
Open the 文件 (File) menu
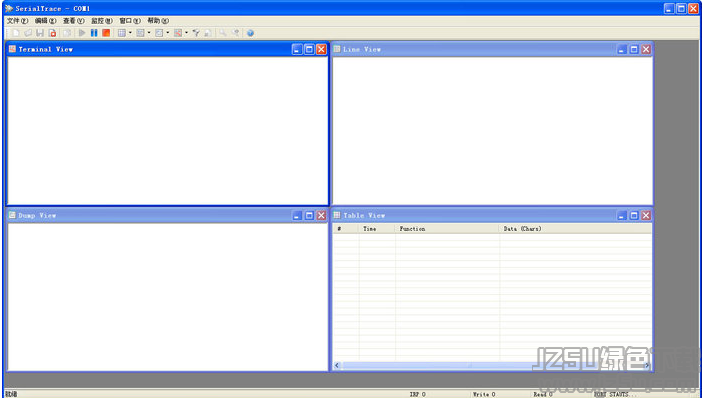pyautogui.click(x=17, y=21)
